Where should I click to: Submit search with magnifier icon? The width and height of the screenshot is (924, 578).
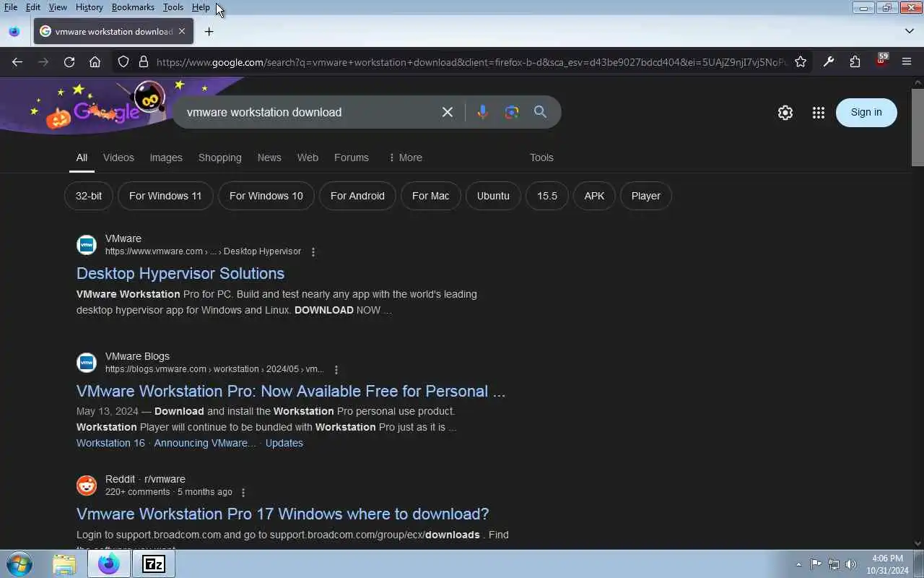[540, 112]
